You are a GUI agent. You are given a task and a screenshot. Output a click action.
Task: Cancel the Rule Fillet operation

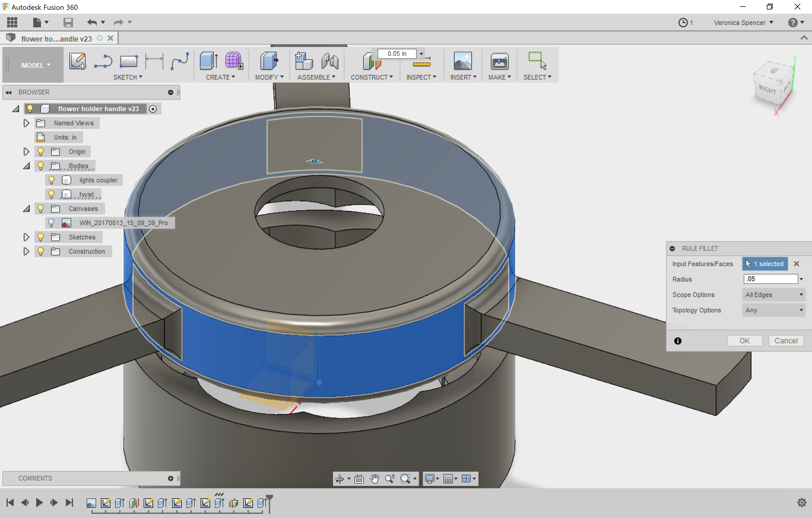click(x=786, y=341)
